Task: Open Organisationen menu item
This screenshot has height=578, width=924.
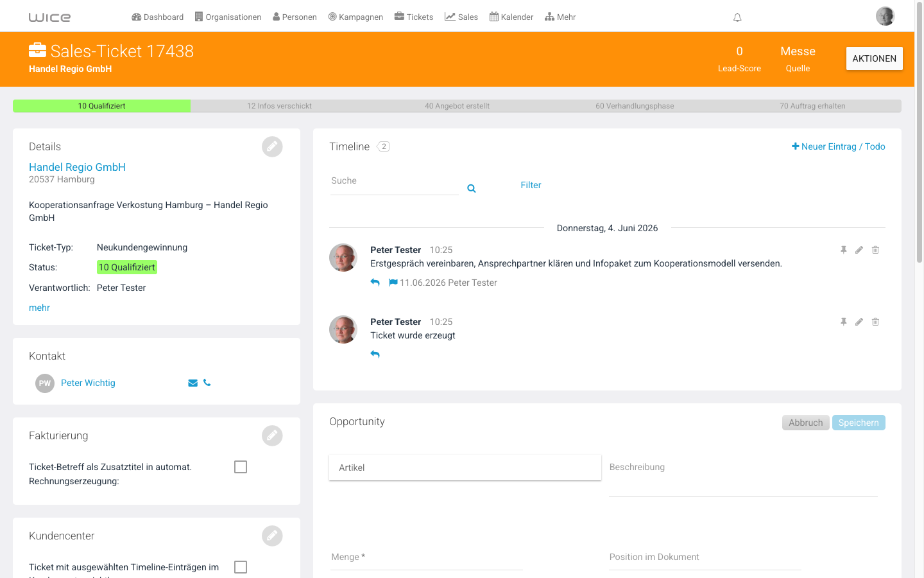Action: pyautogui.click(x=228, y=17)
